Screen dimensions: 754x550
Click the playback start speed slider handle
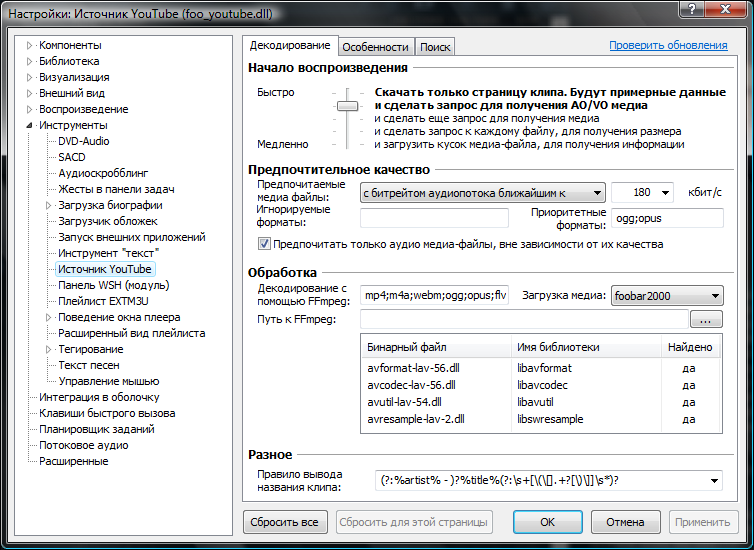[x=347, y=105]
